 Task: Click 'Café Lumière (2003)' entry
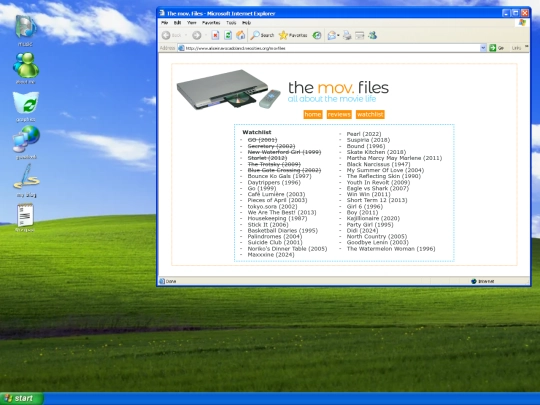coord(276,194)
